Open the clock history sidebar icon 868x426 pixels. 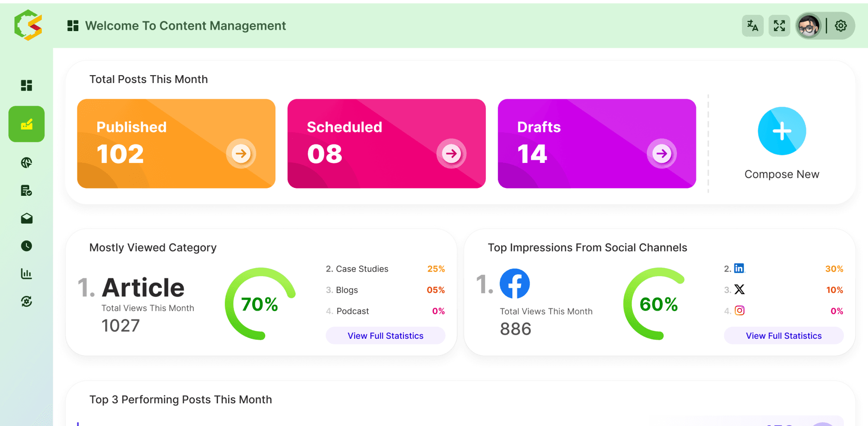26,246
